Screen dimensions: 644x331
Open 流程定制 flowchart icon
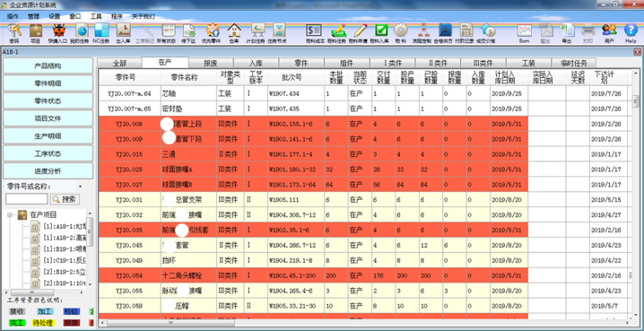coord(422,33)
